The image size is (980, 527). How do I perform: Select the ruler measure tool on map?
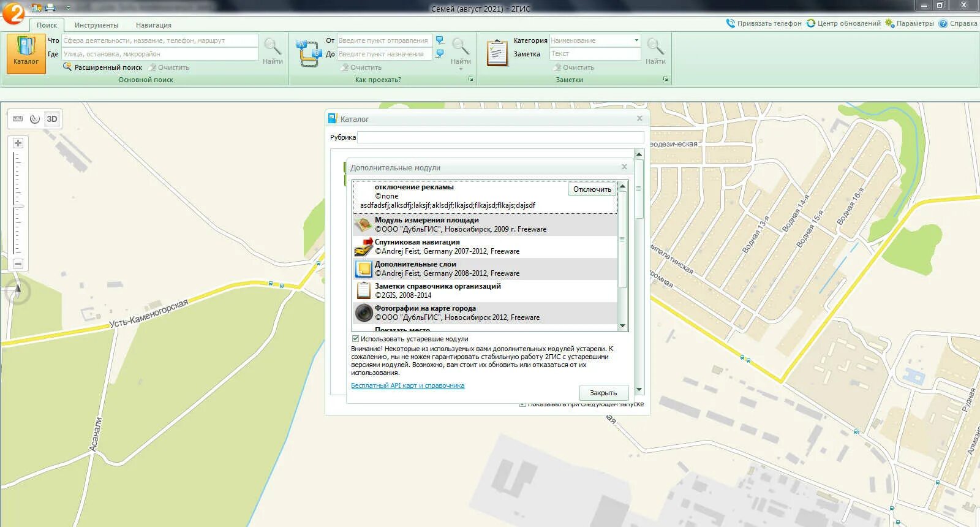[x=18, y=119]
